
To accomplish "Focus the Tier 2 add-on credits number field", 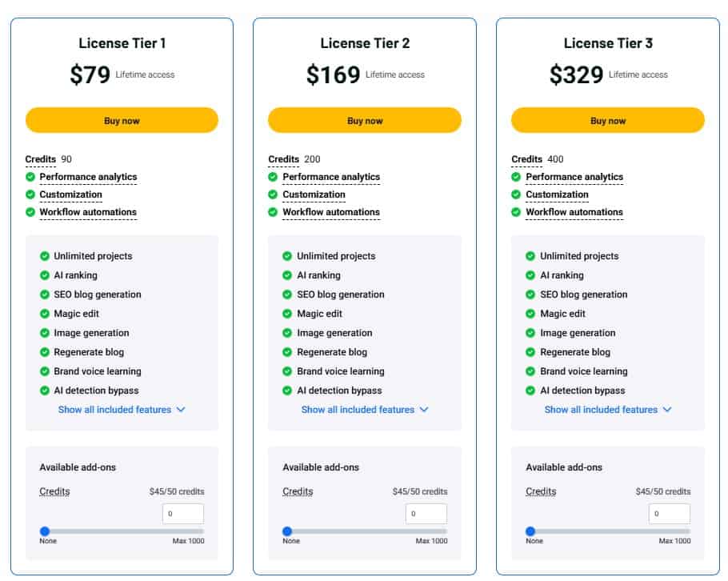I will point(426,514).
